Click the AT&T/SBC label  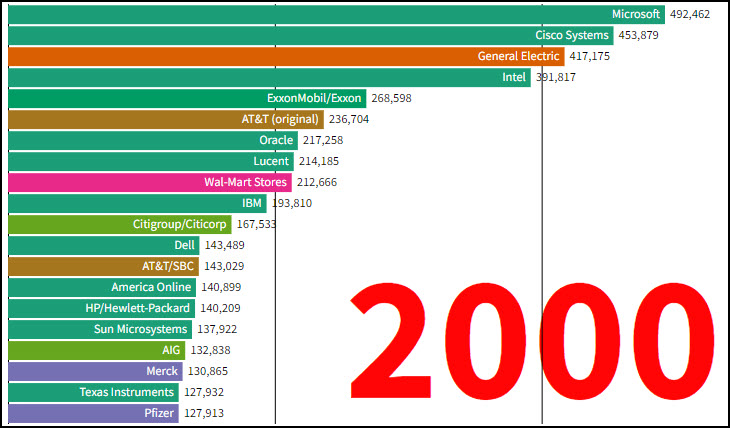(x=168, y=266)
